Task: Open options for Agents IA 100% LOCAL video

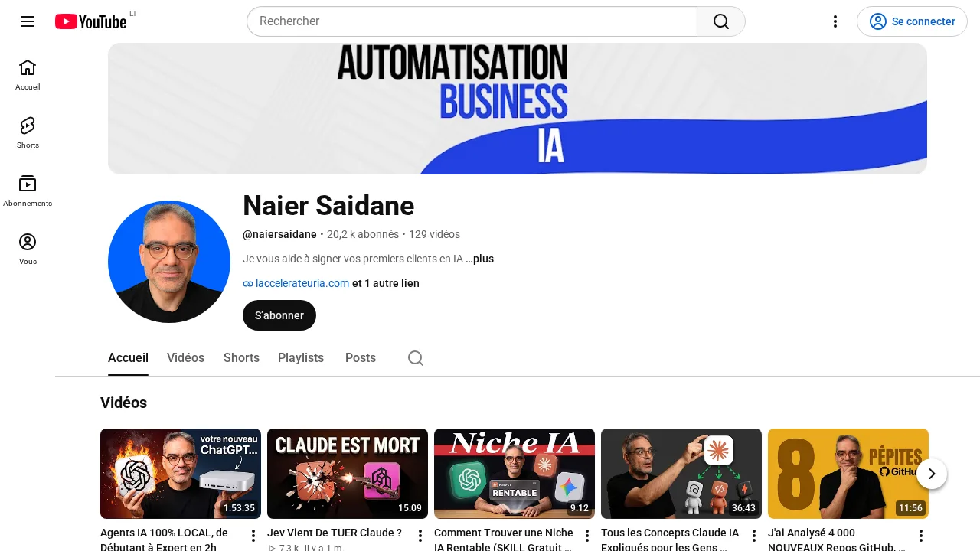Action: pos(253,536)
